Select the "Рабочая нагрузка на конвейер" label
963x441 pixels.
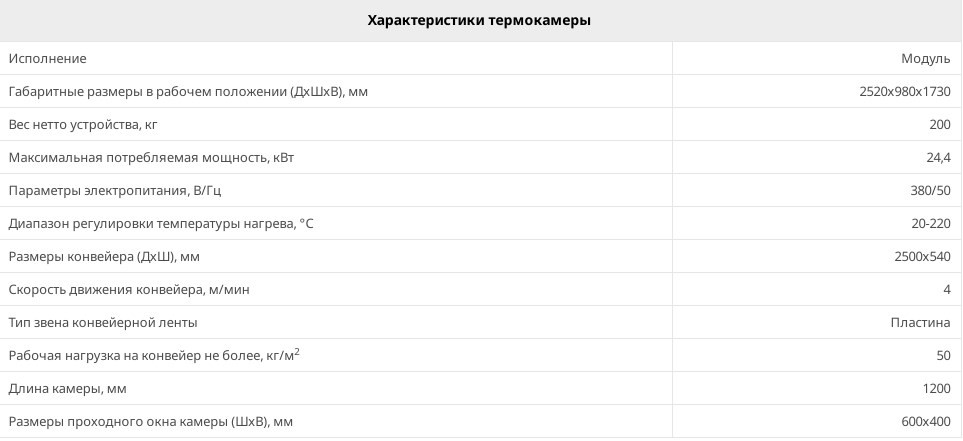pos(154,356)
